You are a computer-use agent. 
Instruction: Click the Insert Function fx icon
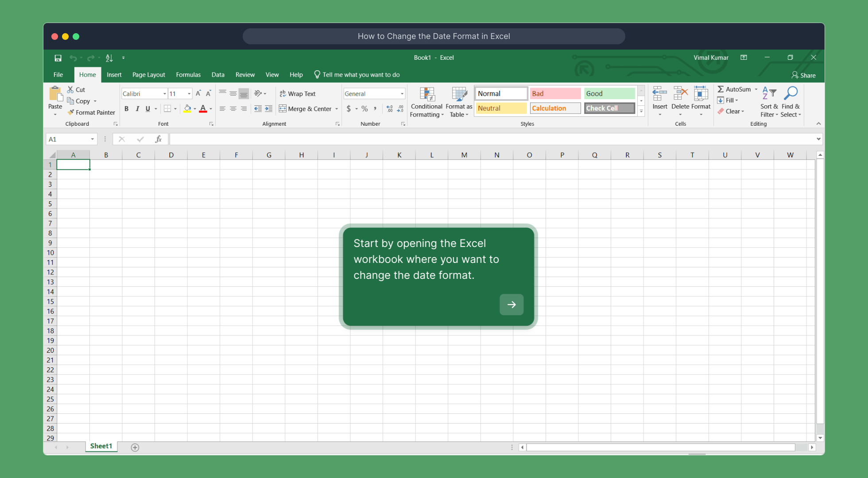(x=158, y=139)
